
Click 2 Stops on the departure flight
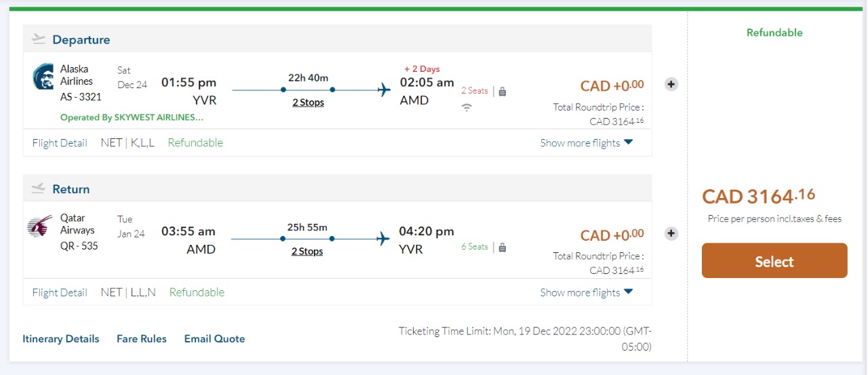(x=308, y=102)
